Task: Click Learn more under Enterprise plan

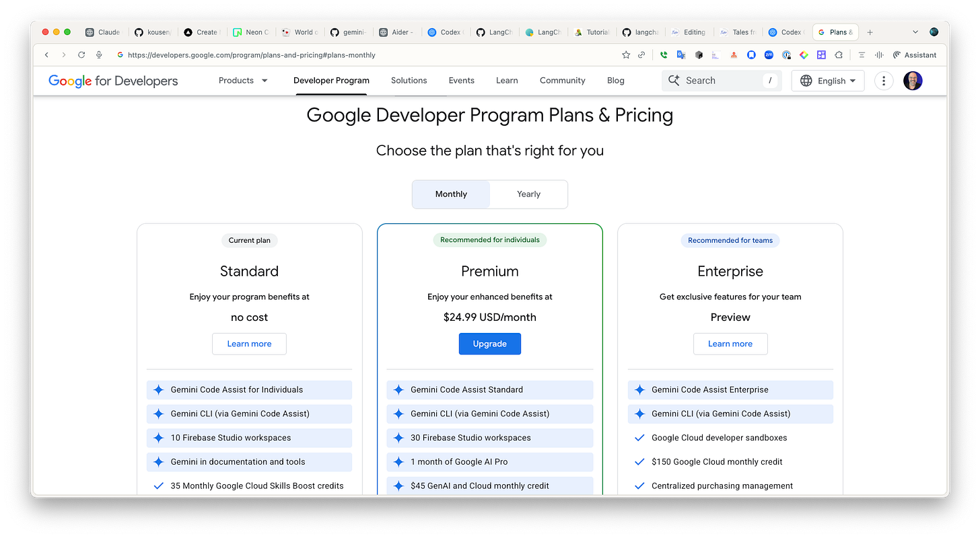Action: 730,344
